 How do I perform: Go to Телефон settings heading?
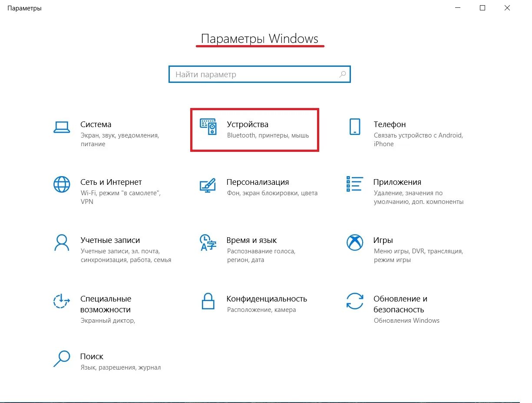point(390,125)
